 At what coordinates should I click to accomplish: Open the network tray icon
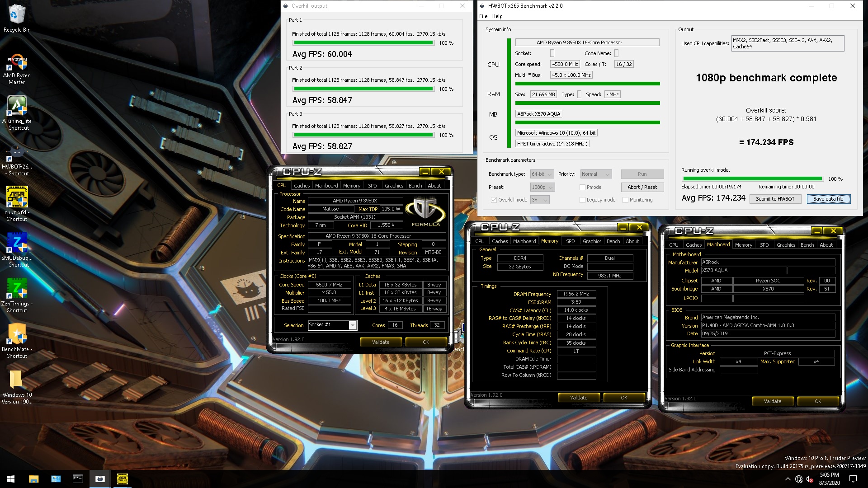coord(799,479)
